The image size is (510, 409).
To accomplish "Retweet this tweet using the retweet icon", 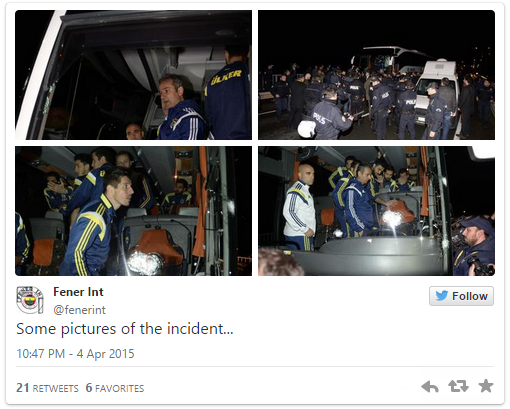I will click(x=458, y=386).
